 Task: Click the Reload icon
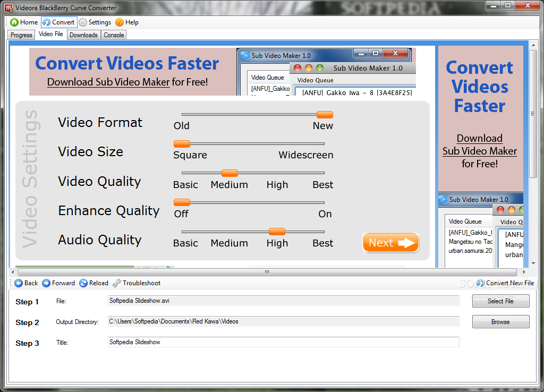(x=83, y=283)
